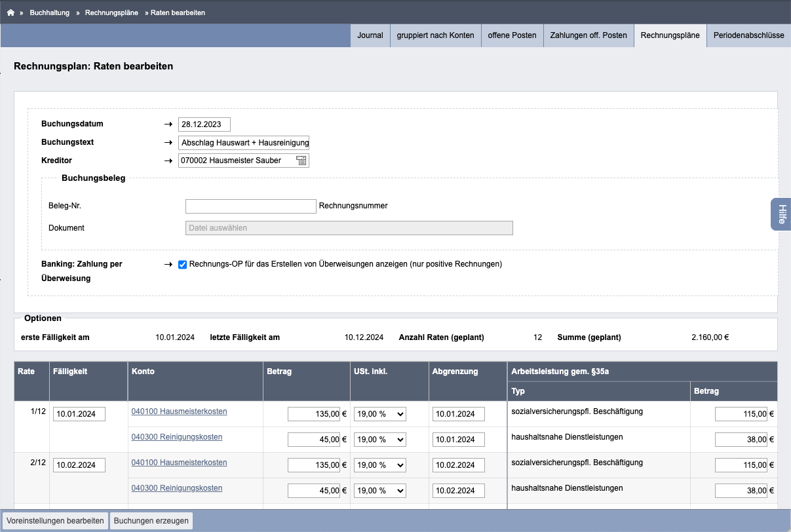The width and height of the screenshot is (791, 532).
Task: Edit Abgrenzung date for rate 1/12 Hausmeisterkosten
Action: (459, 414)
